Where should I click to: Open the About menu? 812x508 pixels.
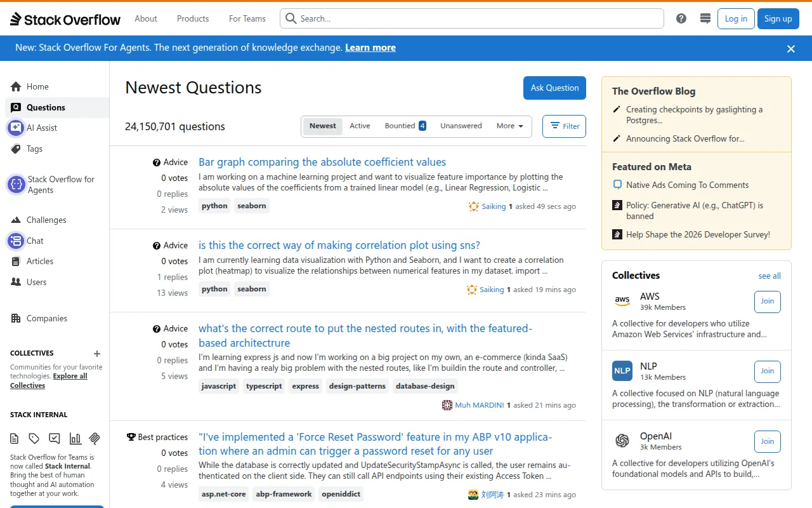click(146, 18)
